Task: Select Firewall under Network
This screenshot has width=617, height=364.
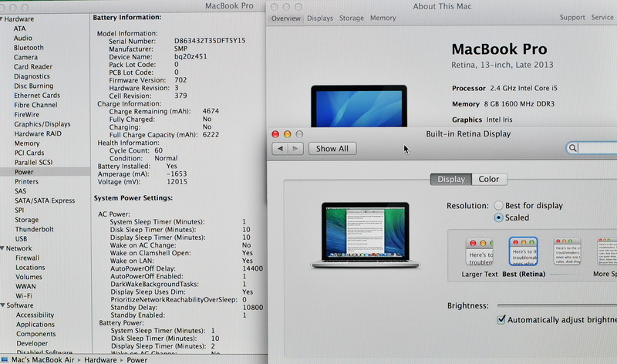Action: (x=27, y=258)
